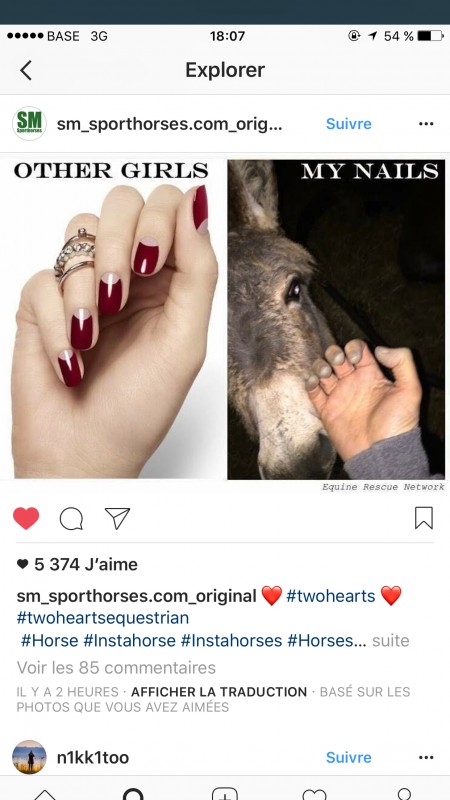
Task: Open comments via speech bubble icon
Action: click(x=71, y=519)
